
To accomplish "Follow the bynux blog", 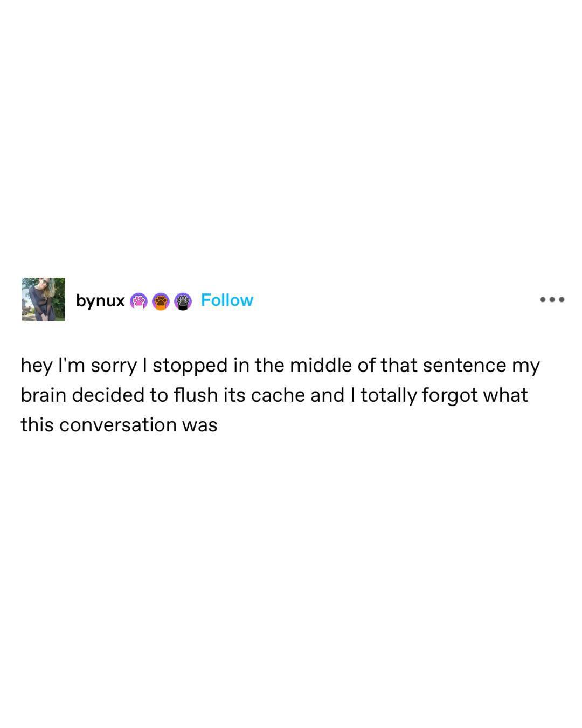I will [227, 300].
